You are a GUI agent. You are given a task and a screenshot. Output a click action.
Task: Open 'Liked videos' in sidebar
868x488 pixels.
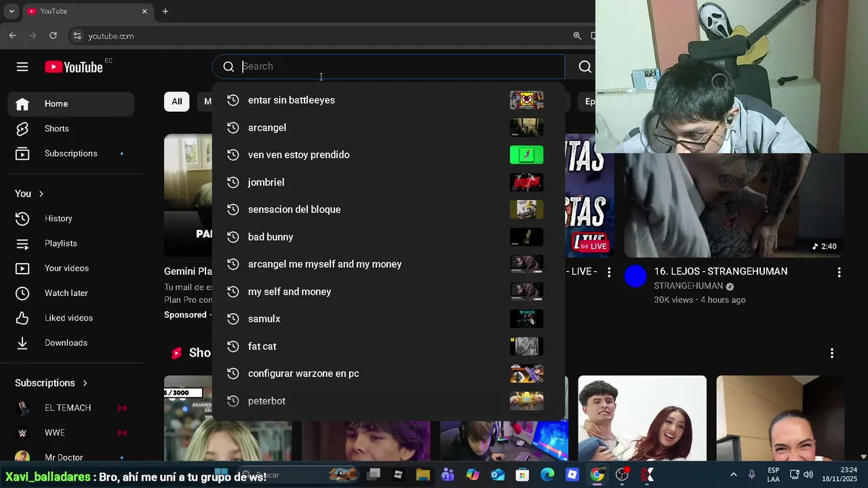coord(71,318)
